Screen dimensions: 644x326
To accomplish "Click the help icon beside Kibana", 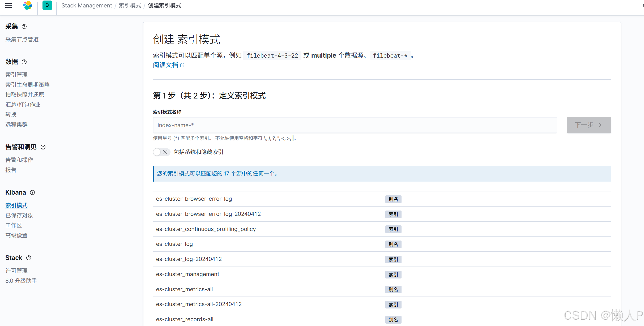I will (x=32, y=192).
